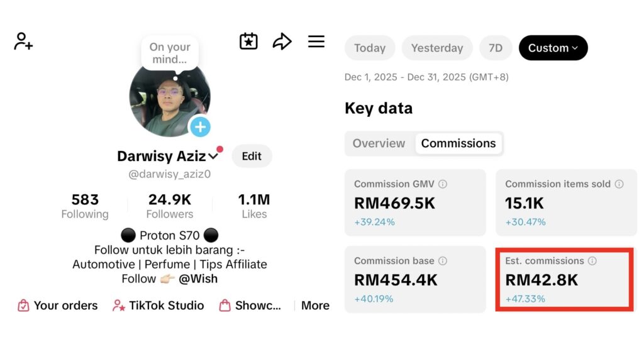This screenshot has width=644, height=342.
Task: Click info icon next to Commission base
Action: (x=443, y=261)
